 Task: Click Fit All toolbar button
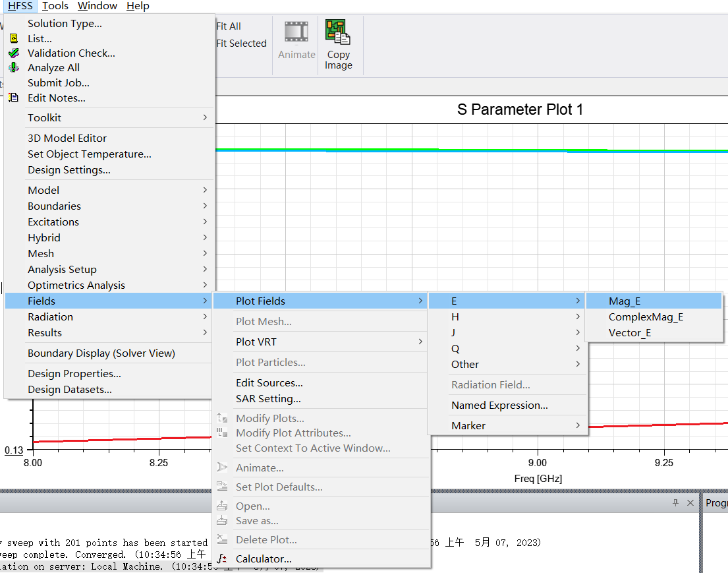click(x=229, y=26)
